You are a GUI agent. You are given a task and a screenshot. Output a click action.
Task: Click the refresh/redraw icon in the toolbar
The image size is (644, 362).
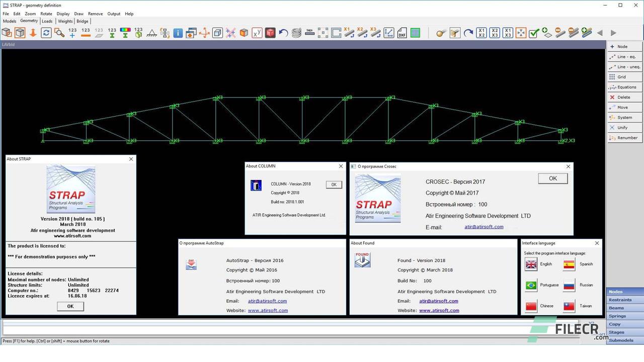(x=46, y=33)
